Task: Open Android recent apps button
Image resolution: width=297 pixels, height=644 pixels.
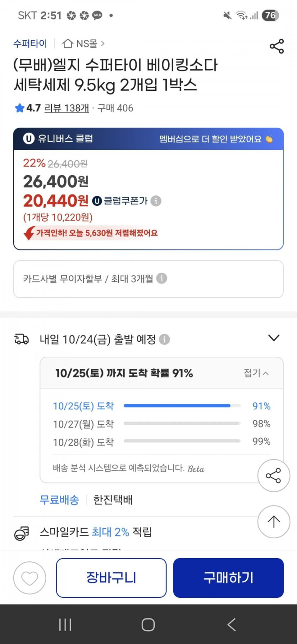Action: click(65, 624)
